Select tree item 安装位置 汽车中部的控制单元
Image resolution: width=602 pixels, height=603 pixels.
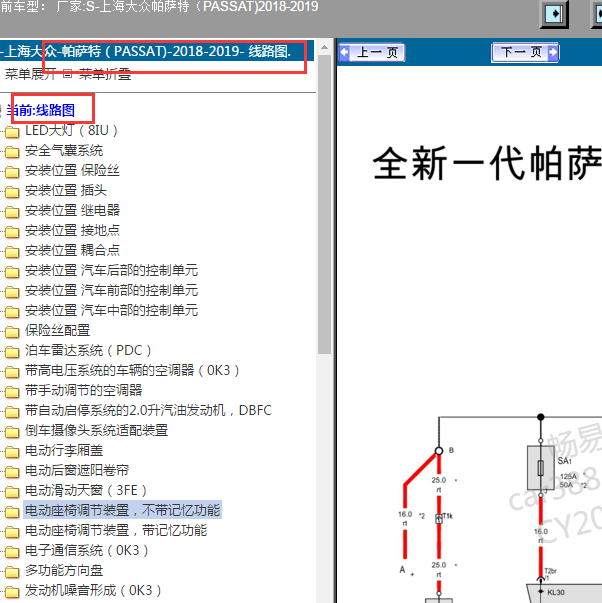tap(112, 310)
